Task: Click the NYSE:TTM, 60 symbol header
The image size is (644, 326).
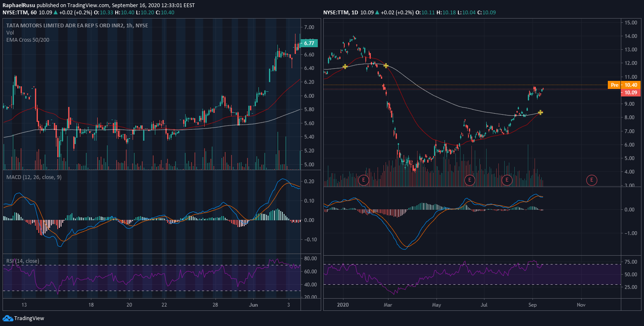Action: pyautogui.click(x=19, y=13)
